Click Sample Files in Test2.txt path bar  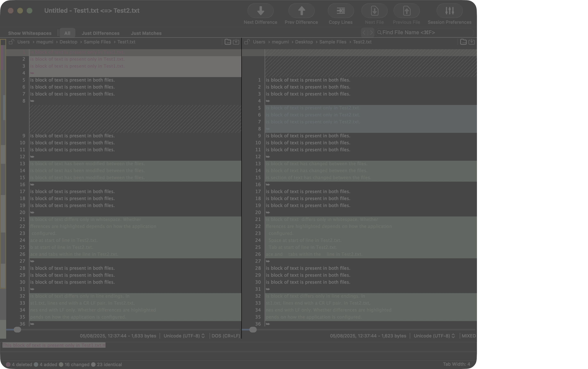coord(333,42)
